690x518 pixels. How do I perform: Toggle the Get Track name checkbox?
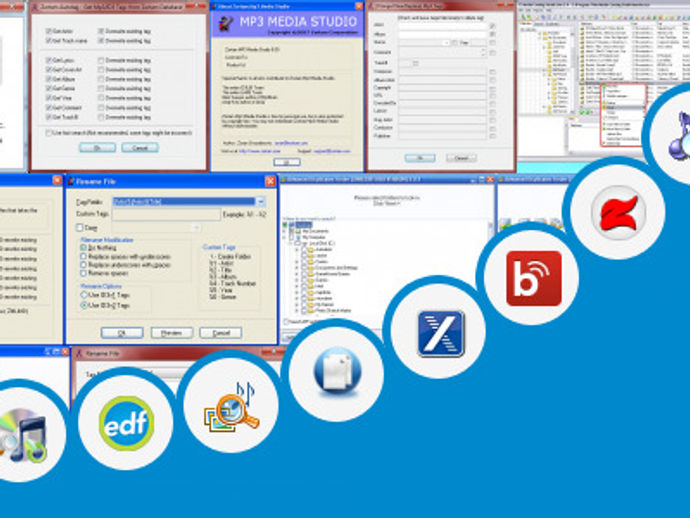pyautogui.click(x=48, y=40)
